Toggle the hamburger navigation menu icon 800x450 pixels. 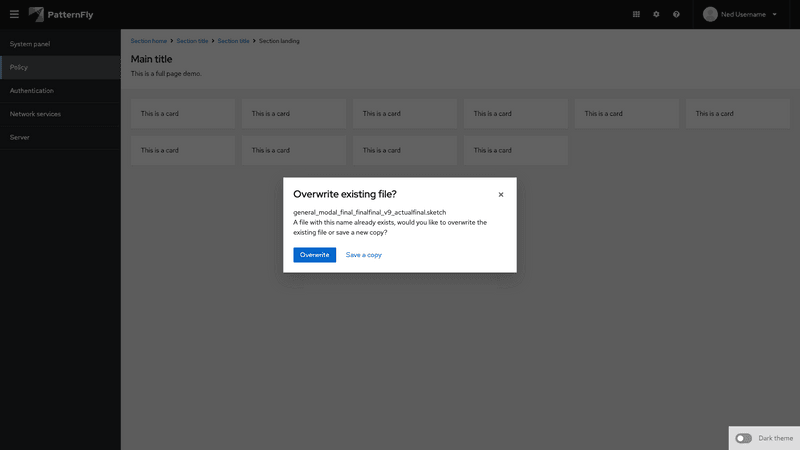coord(14,14)
